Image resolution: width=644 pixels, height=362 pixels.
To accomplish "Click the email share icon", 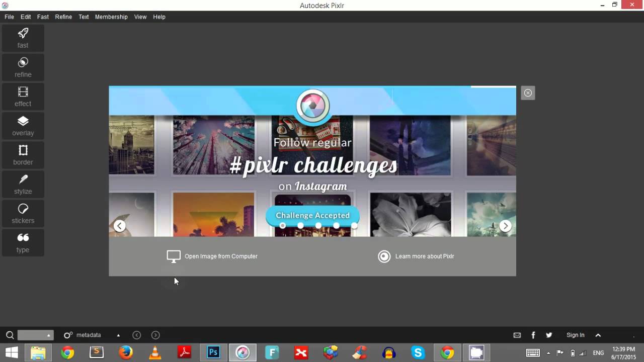I will point(517,335).
